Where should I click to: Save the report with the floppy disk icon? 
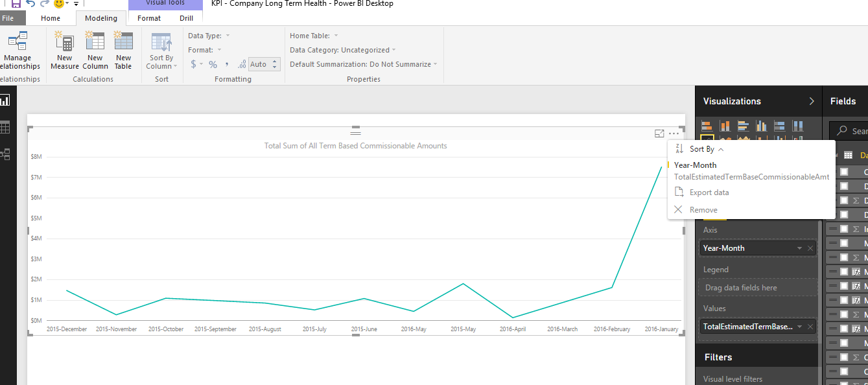click(16, 3)
